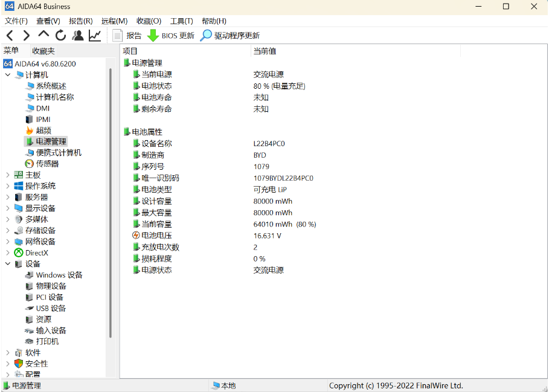Click the 安全性 shield icon
This screenshot has height=392, width=552.
(19, 364)
